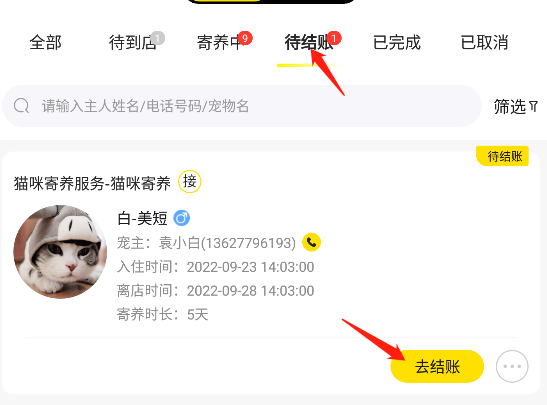Open the 已完成 tab
The image size is (547, 405).
[x=397, y=43]
